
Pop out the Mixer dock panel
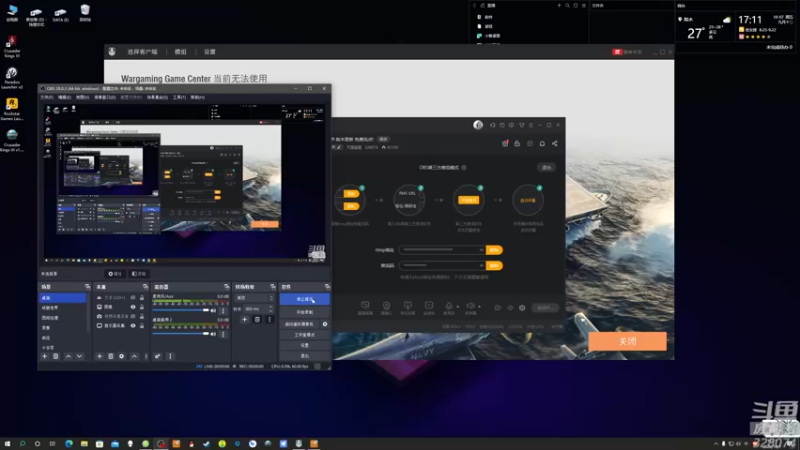pyautogui.click(x=227, y=287)
